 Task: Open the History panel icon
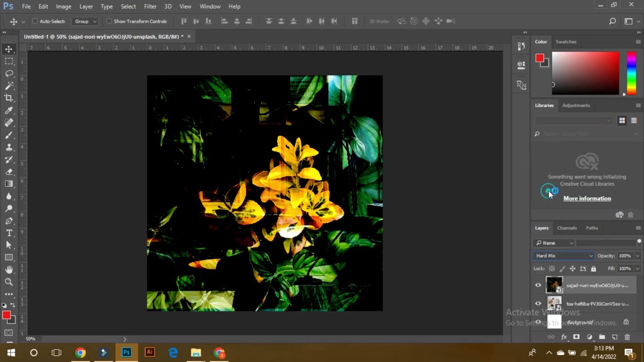pyautogui.click(x=521, y=46)
